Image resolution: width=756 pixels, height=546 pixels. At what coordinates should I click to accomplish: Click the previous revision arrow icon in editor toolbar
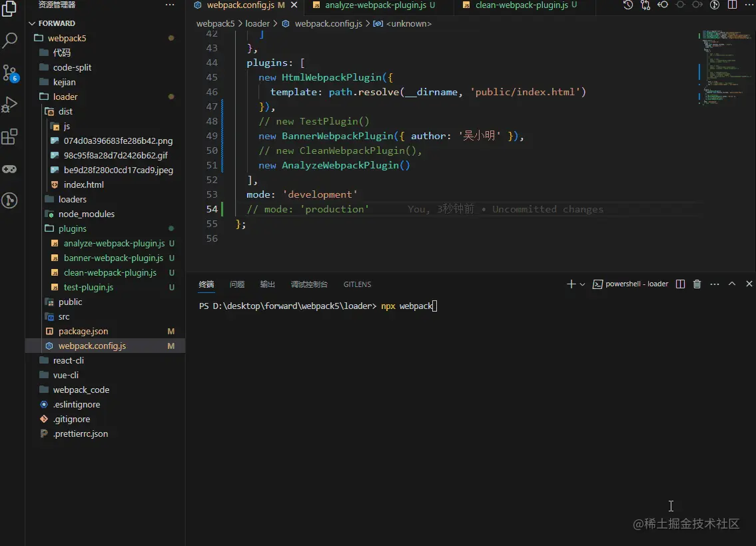point(663,5)
